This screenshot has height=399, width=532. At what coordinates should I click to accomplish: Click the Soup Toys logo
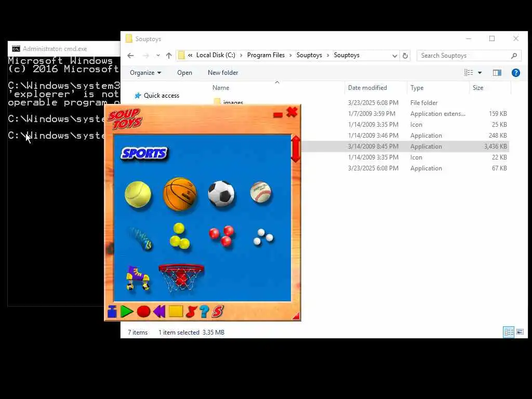(125, 119)
